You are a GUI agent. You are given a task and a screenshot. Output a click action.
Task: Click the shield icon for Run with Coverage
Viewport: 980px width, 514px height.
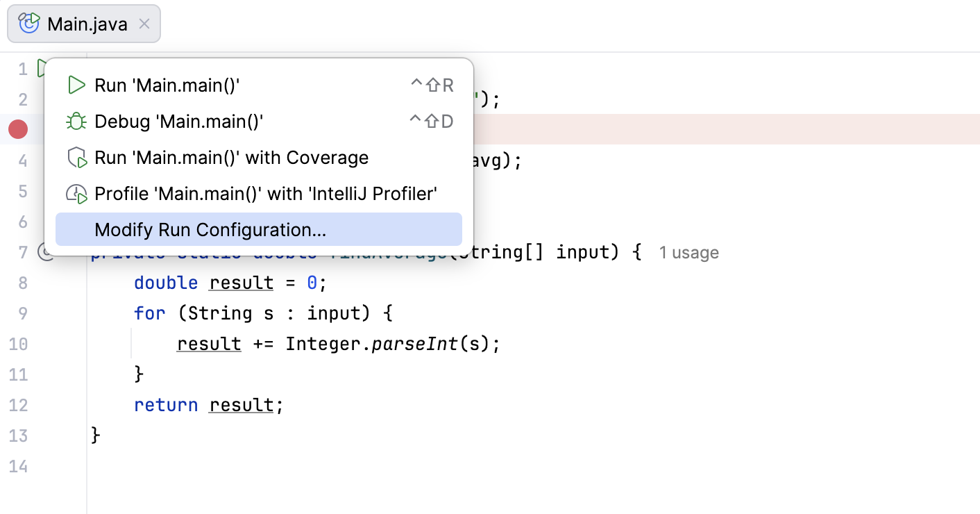coord(76,158)
